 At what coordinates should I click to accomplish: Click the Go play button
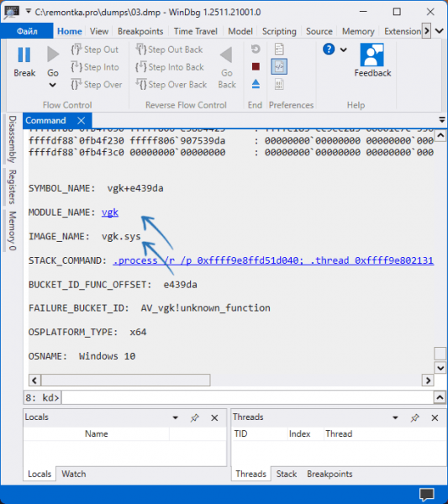[x=53, y=54]
